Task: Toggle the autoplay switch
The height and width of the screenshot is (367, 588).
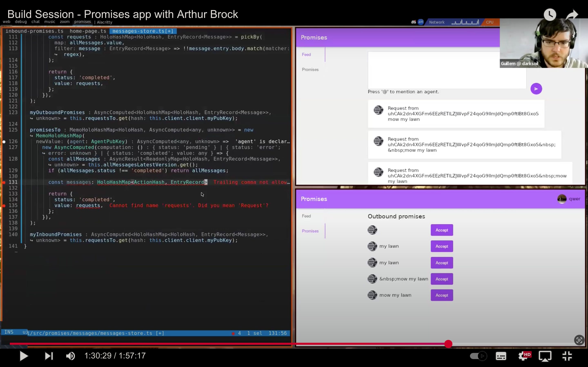Action: (x=478, y=356)
